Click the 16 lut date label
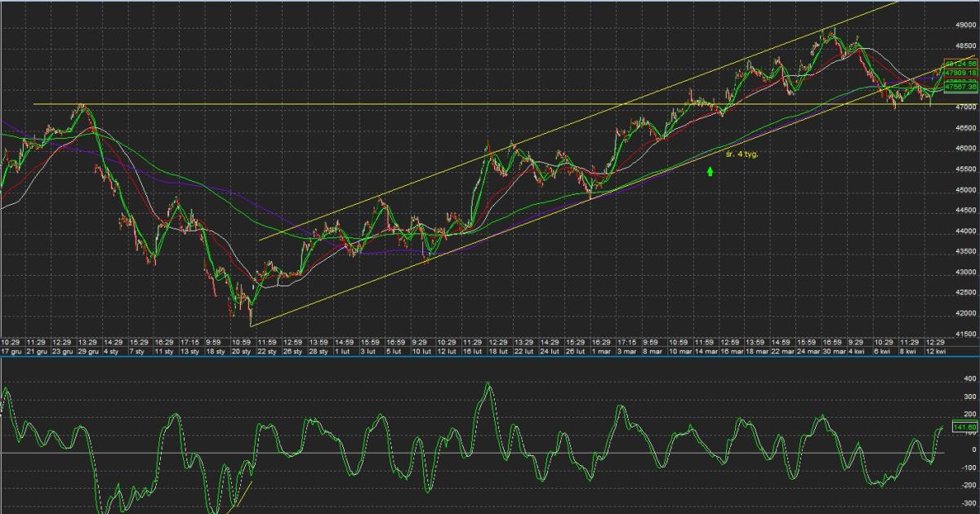This screenshot has width=980, height=514. click(471, 351)
